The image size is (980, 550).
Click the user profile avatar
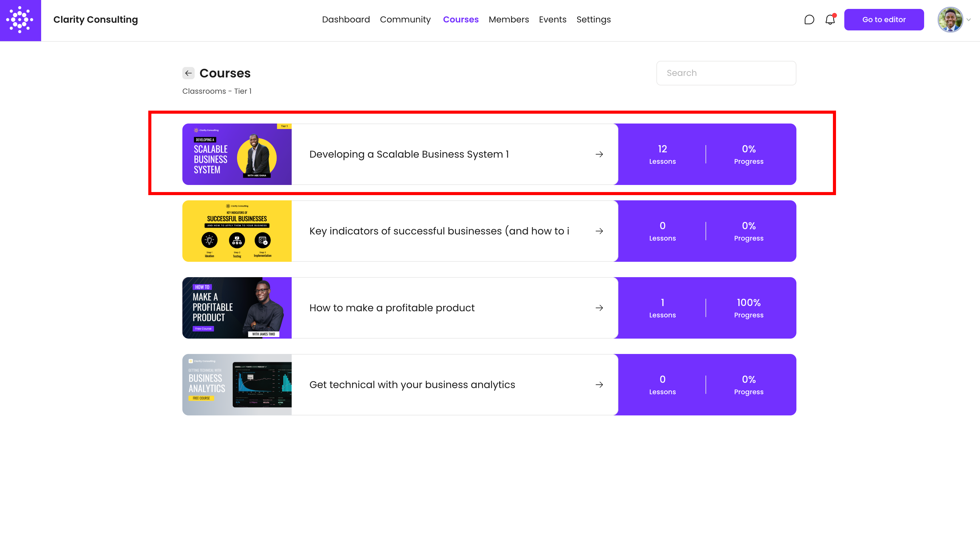[x=950, y=20]
